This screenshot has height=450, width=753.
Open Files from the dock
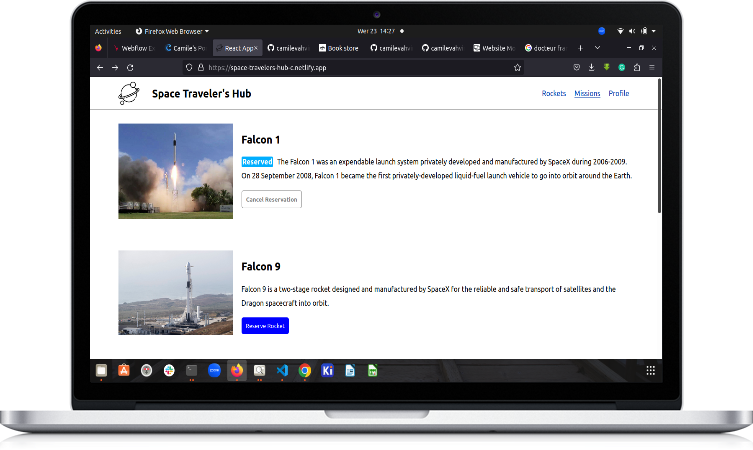click(x=101, y=370)
